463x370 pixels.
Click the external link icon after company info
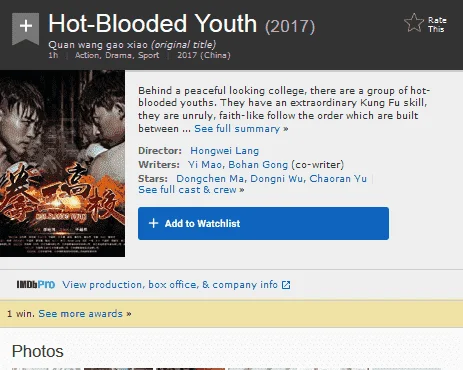tap(286, 285)
